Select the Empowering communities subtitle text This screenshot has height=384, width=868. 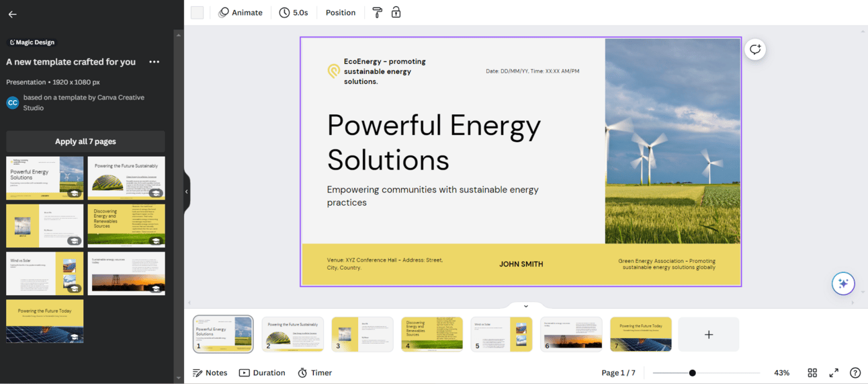point(433,196)
